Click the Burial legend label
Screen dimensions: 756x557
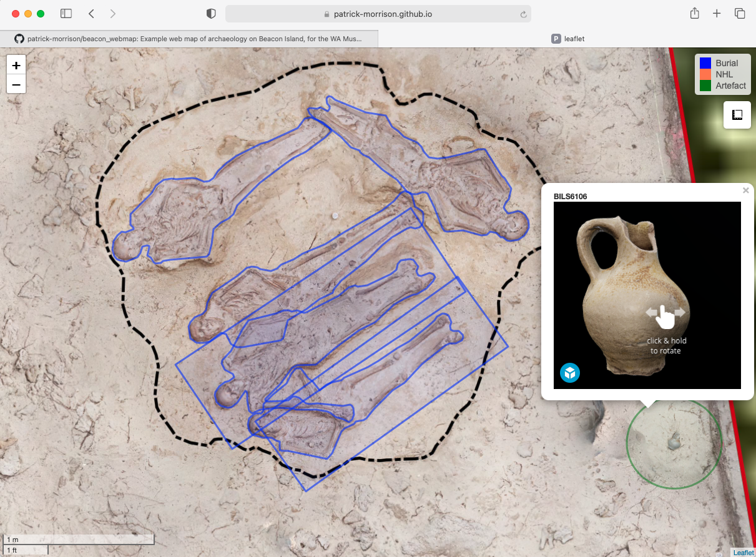727,63
